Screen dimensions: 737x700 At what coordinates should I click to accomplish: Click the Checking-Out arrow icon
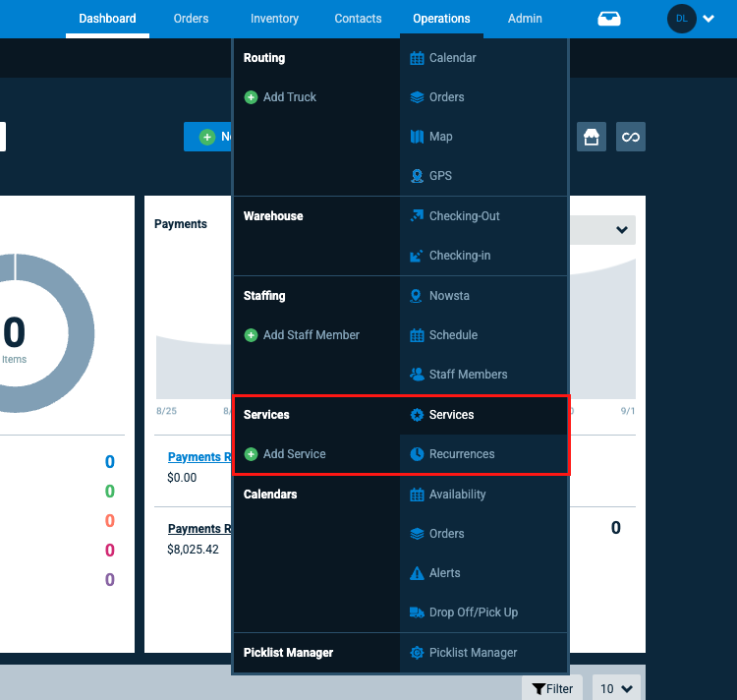click(x=417, y=215)
